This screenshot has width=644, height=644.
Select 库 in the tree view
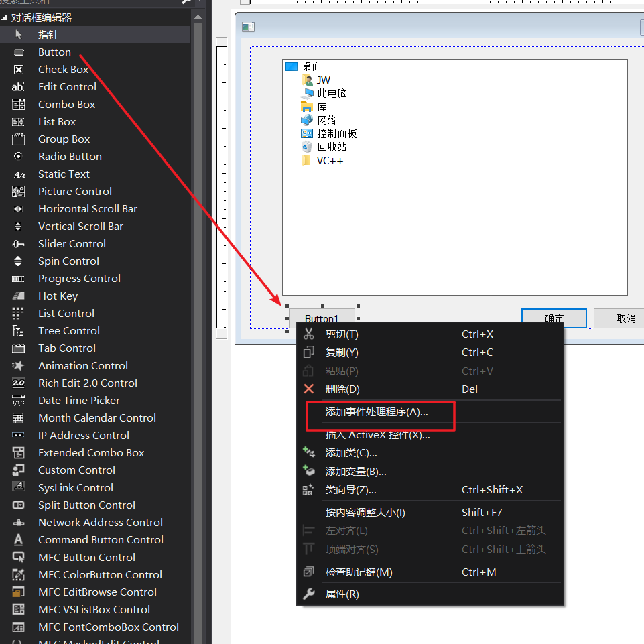322,107
